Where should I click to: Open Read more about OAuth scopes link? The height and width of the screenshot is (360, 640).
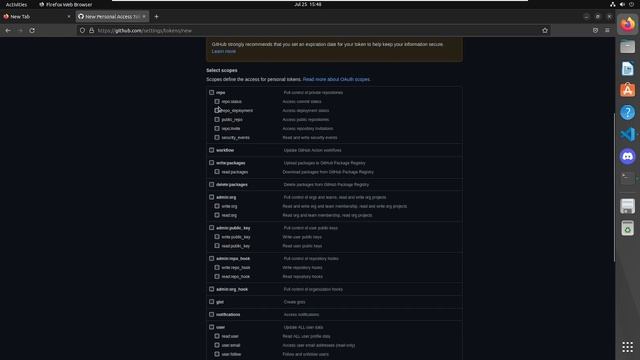337,79
